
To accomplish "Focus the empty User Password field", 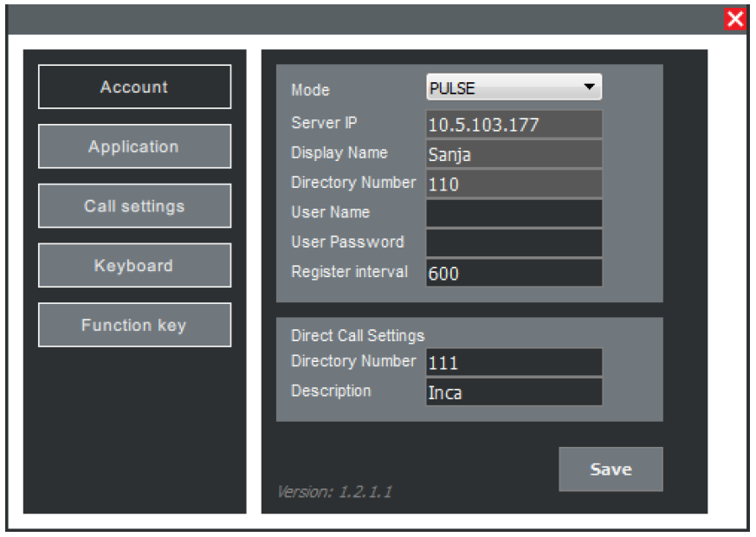I will 514,243.
